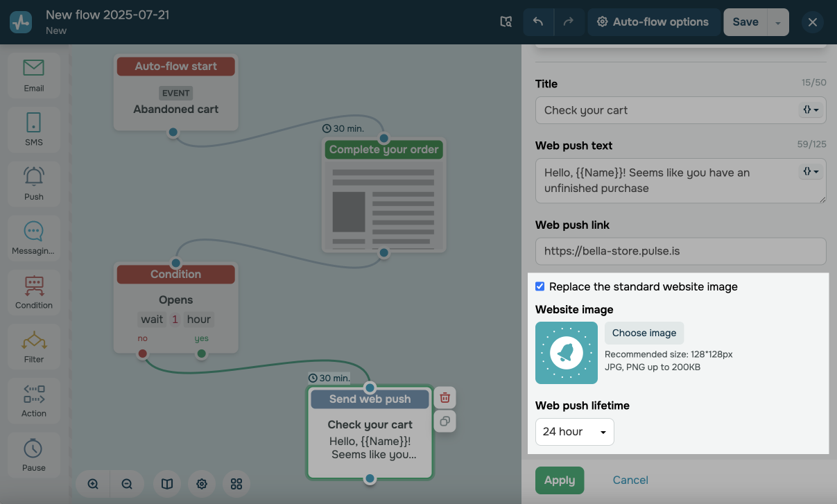This screenshot has width=837, height=504.
Task: Open Auto-flow options
Action: click(653, 22)
